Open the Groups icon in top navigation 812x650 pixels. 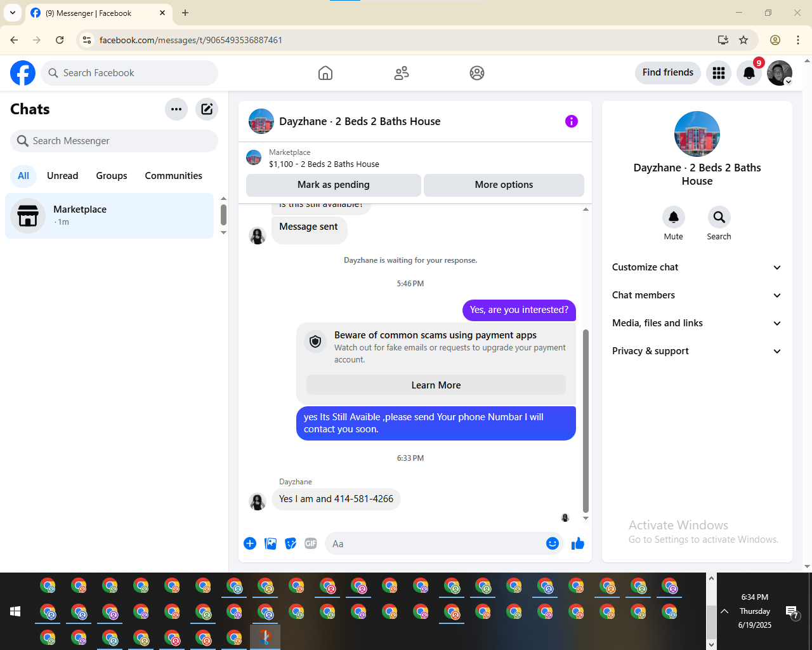tap(477, 73)
